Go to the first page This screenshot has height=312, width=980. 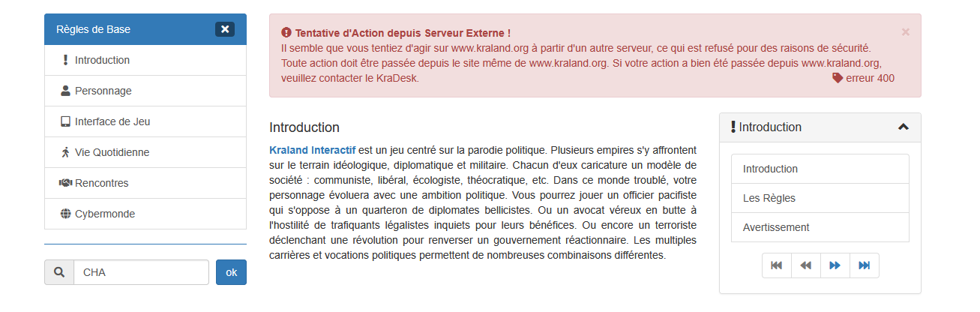coord(776,265)
